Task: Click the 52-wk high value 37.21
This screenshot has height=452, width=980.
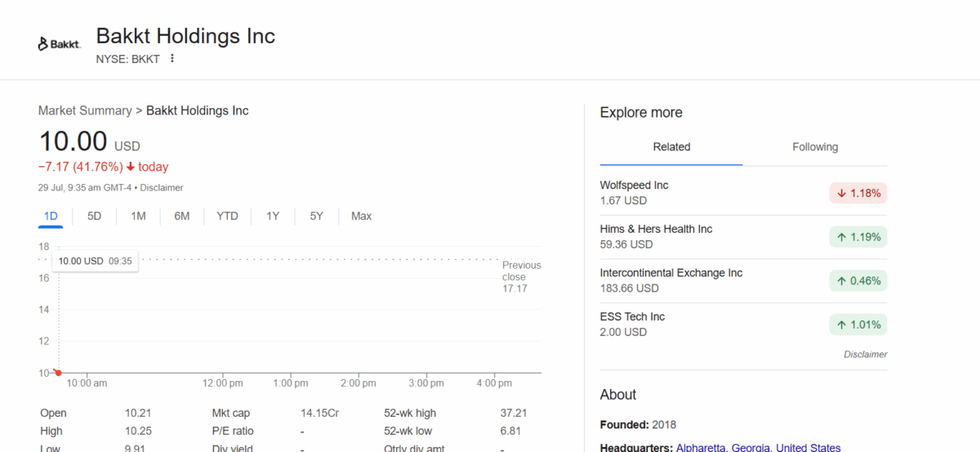Action: pyautogui.click(x=514, y=413)
